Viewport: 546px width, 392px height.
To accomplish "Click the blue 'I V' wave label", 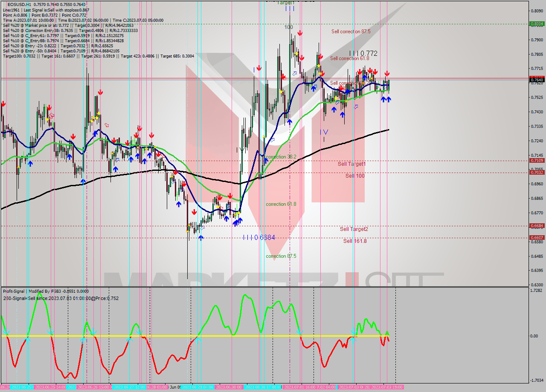I will click(x=325, y=132).
